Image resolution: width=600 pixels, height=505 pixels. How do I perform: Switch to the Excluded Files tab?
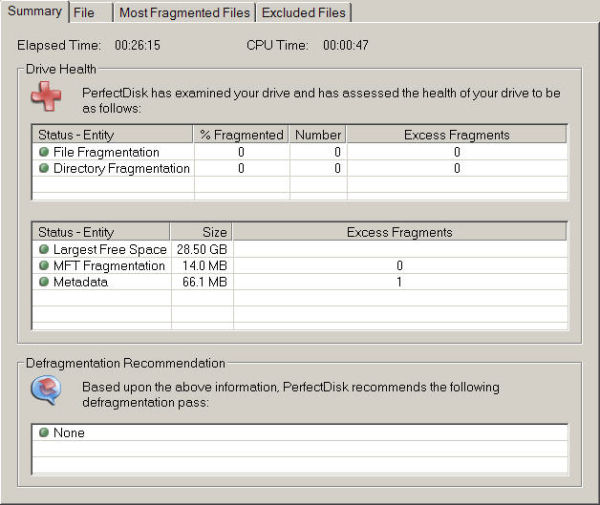click(x=303, y=13)
